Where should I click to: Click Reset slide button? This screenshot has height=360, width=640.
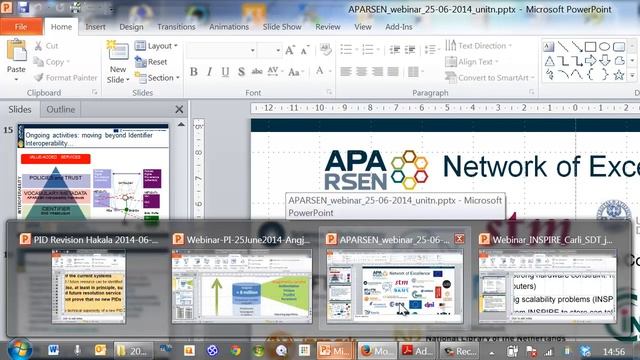(151, 62)
